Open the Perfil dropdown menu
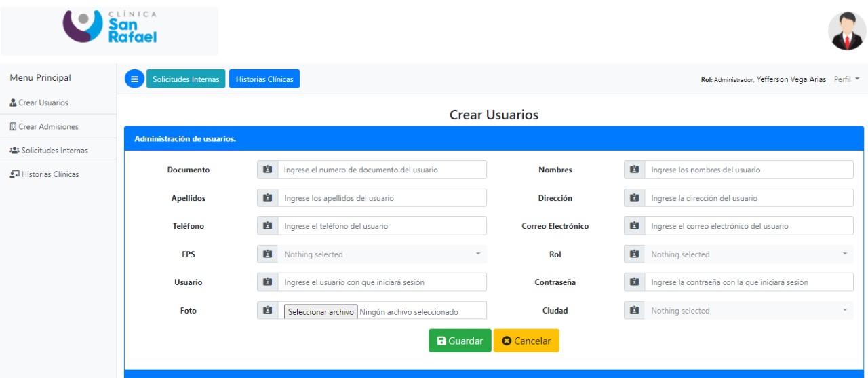868x378 pixels. click(x=846, y=79)
